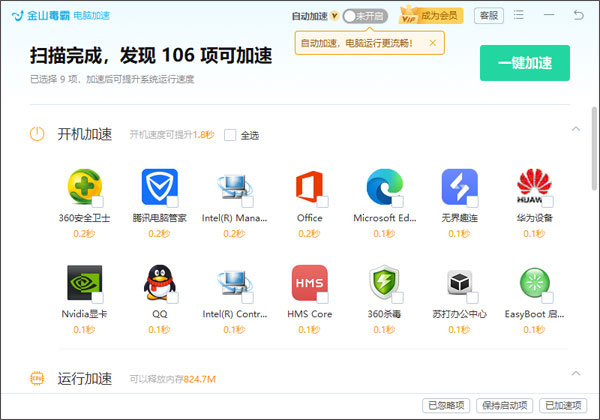Click the 金山毒霸 logo icon
Screen dimensions: 600x420
tap(18, 16)
